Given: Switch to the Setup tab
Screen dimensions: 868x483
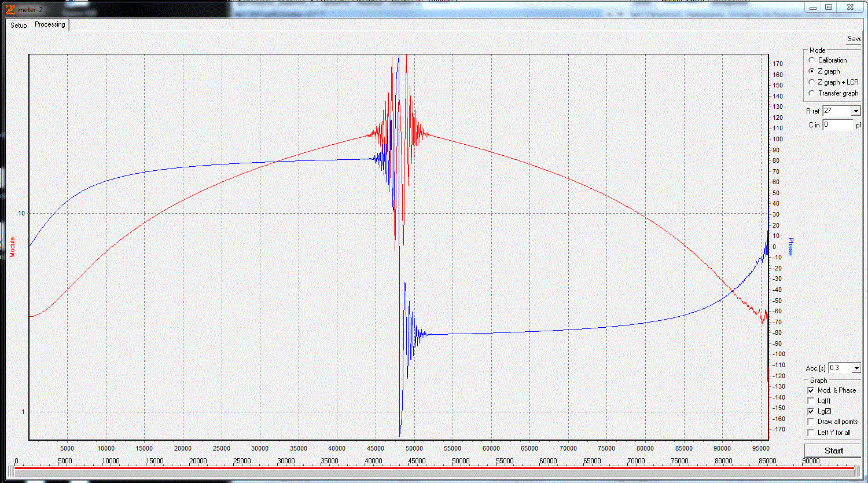Looking at the screenshot, I should tap(19, 25).
